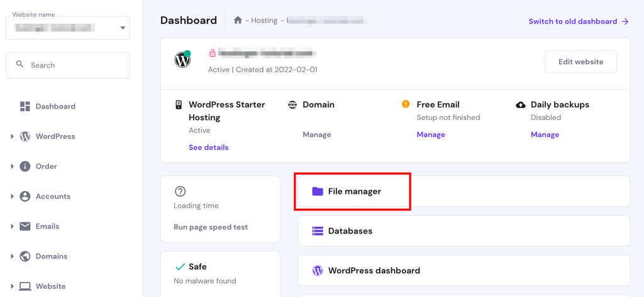Click the question mark icon above Loading time
Screen dimensions: 644x297
pyautogui.click(x=180, y=191)
